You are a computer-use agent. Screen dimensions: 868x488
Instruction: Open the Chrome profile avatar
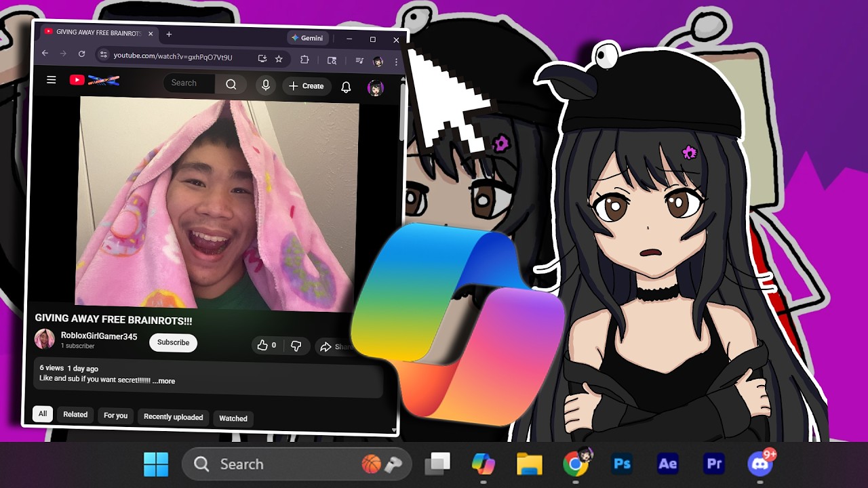coord(378,62)
